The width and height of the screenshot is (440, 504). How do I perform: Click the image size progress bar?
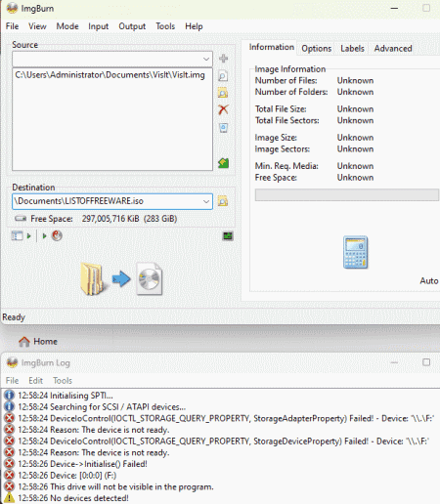347,195
